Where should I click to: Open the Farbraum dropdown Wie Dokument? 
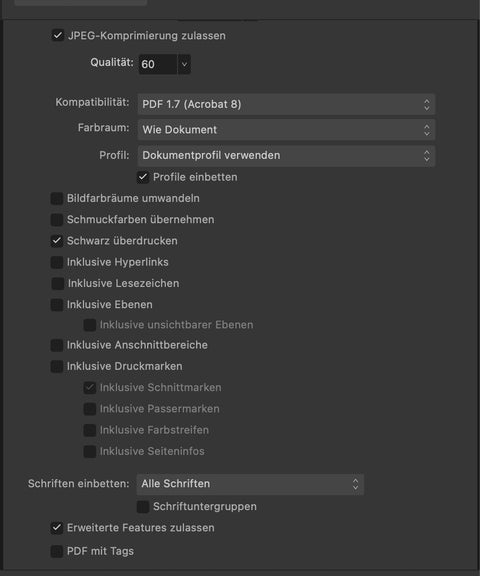click(286, 130)
